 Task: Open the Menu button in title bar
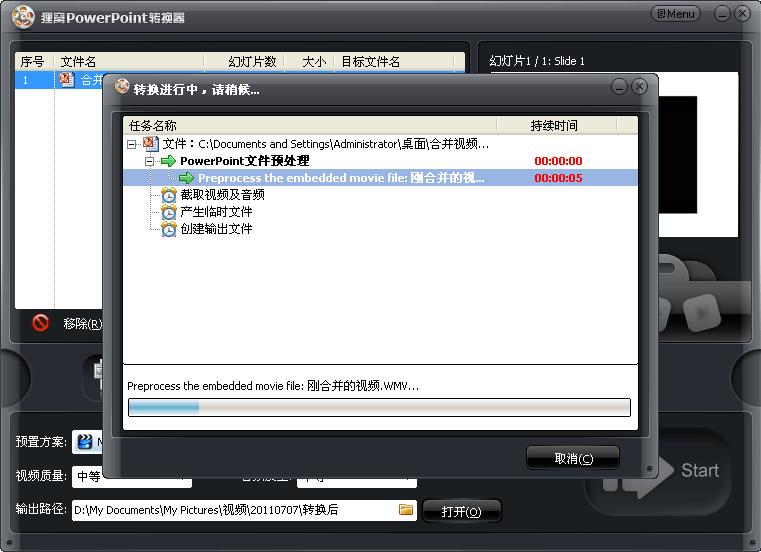pos(676,14)
